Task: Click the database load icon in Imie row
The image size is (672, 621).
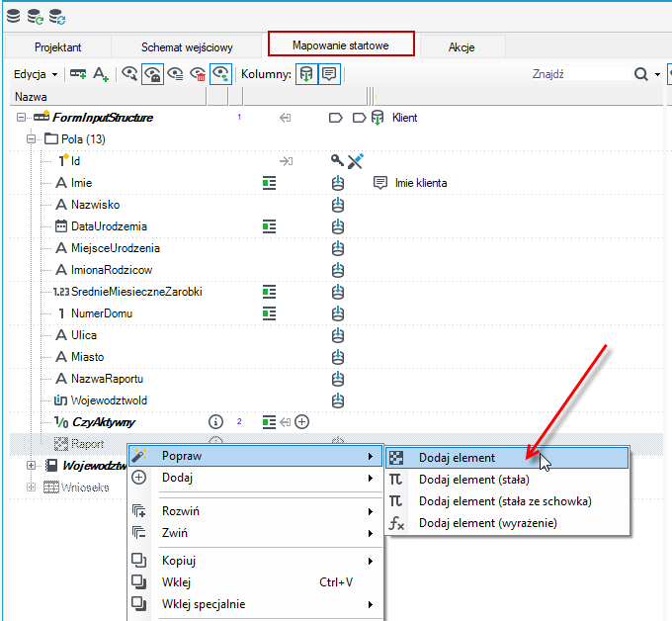Action: 338,183
